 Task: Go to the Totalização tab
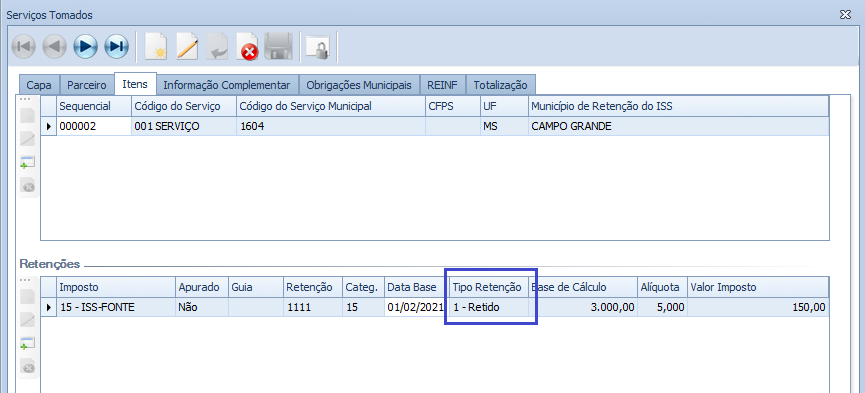point(500,85)
